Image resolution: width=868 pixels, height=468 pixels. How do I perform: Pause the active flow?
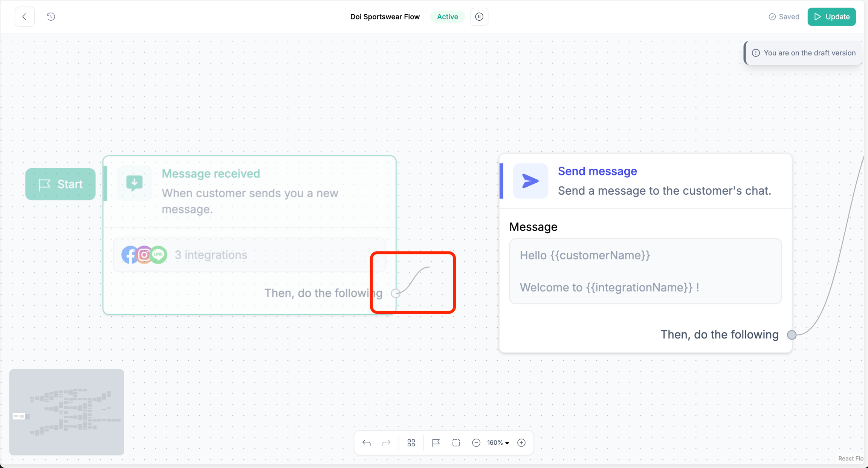pyautogui.click(x=479, y=17)
